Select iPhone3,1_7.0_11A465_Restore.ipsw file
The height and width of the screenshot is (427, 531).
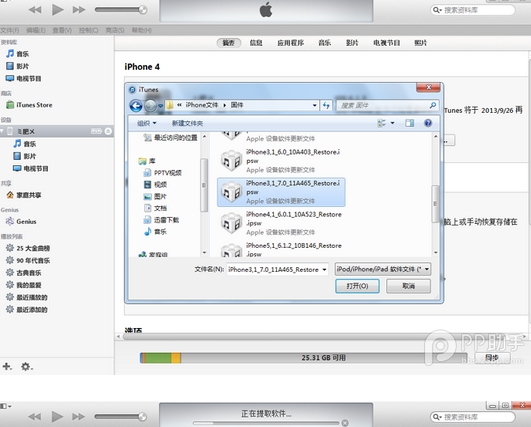click(x=281, y=192)
